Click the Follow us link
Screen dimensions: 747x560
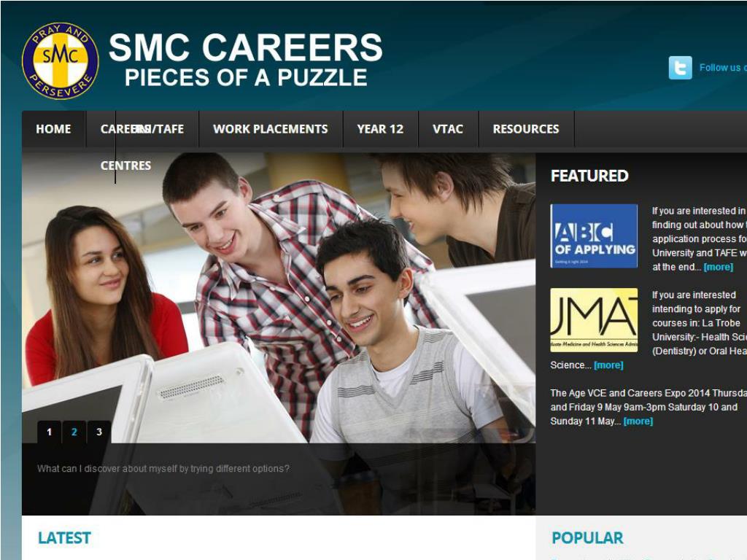tap(723, 68)
